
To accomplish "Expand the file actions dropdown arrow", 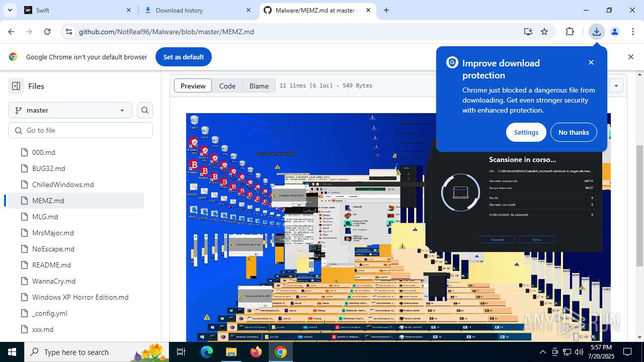I will tap(616, 85).
